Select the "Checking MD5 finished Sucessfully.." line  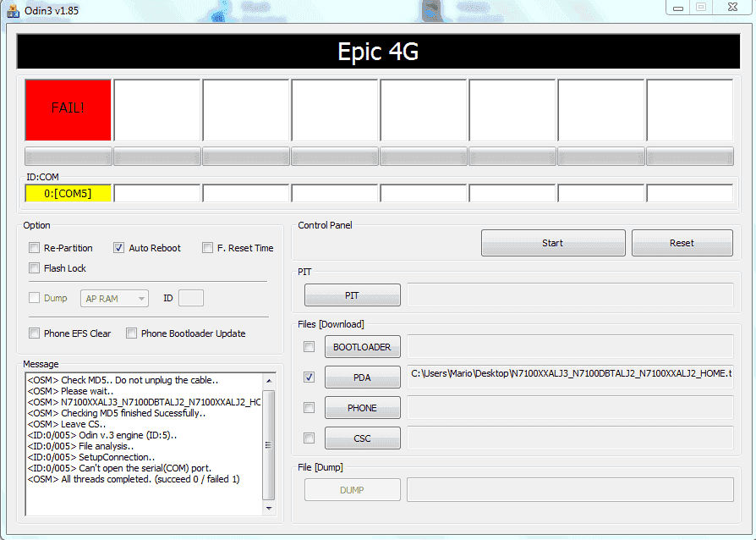click(x=117, y=413)
